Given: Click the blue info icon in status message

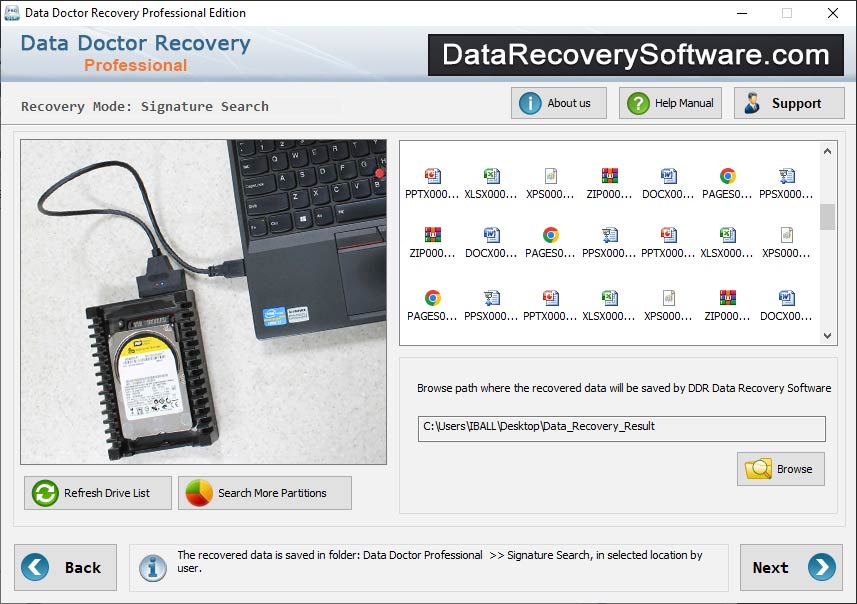Looking at the screenshot, I should pyautogui.click(x=153, y=568).
